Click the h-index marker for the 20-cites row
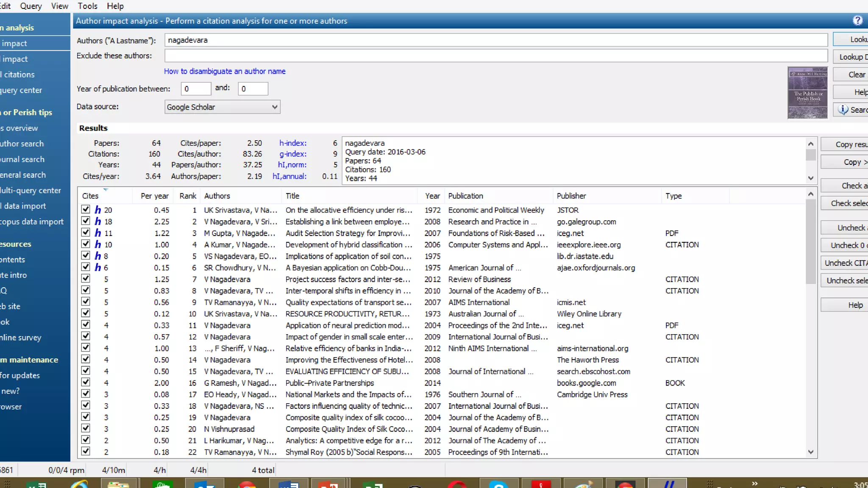868x488 pixels. pos(98,210)
